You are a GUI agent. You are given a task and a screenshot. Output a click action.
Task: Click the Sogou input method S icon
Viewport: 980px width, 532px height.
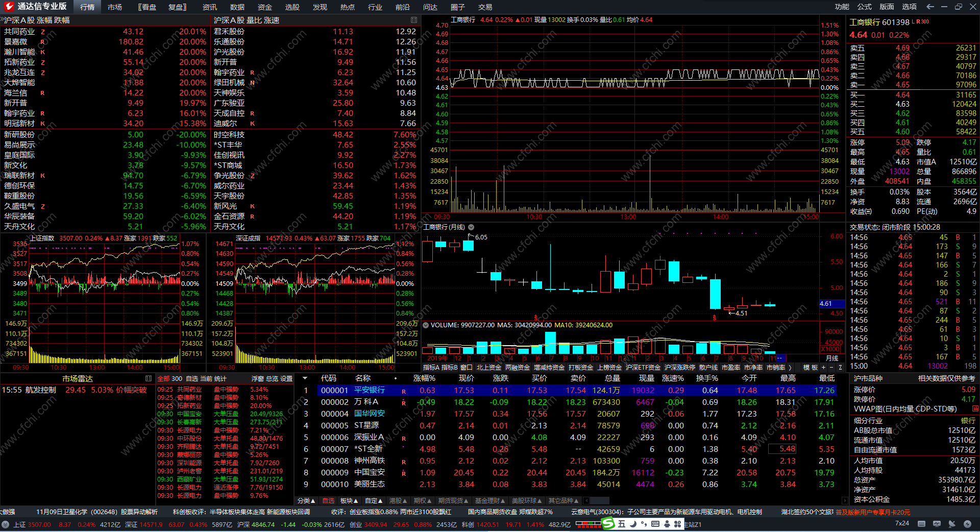(x=608, y=523)
